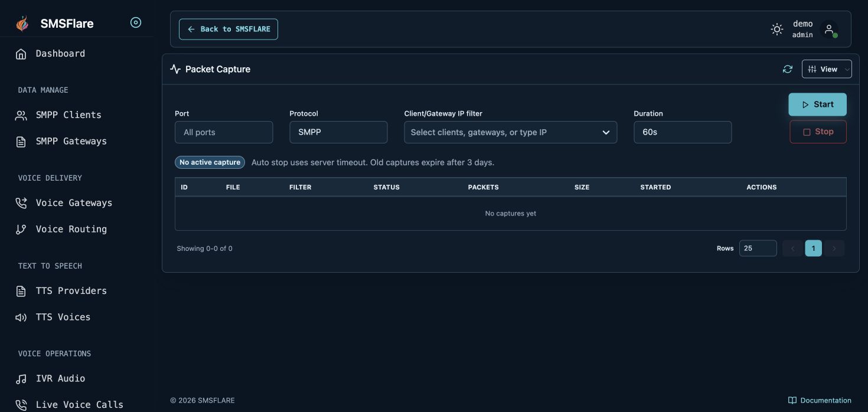This screenshot has width=868, height=412.
Task: Toggle the sidebar collapse circle icon
Action: [x=136, y=23]
